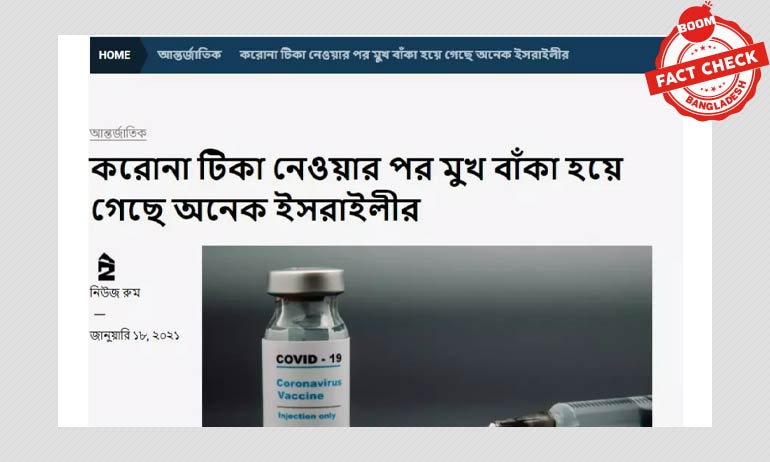The width and height of the screenshot is (770, 462).
Task: Click the red FACT CHECK ribbon
Action: [x=707, y=69]
